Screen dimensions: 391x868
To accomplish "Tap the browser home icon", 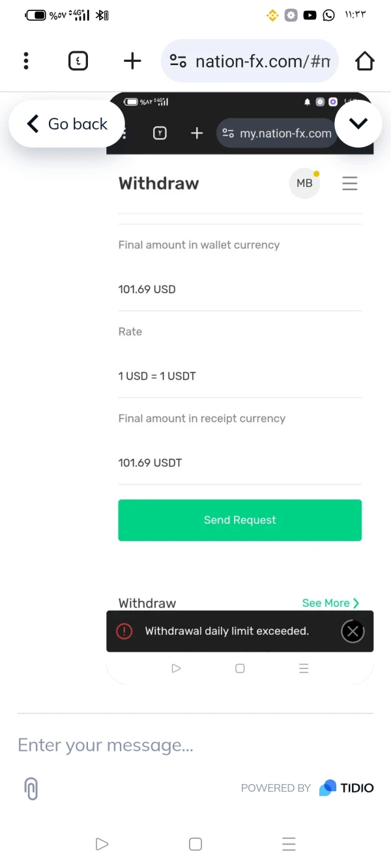I will click(364, 61).
